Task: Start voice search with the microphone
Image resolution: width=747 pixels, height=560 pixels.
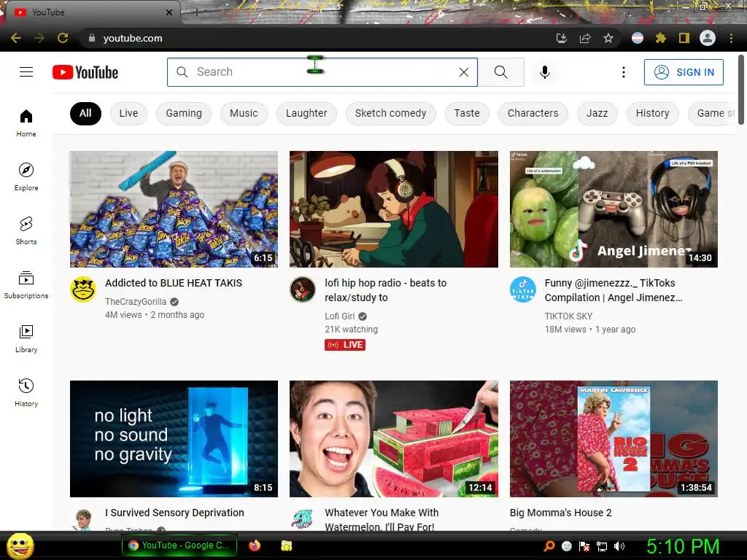Action: pyautogui.click(x=544, y=72)
